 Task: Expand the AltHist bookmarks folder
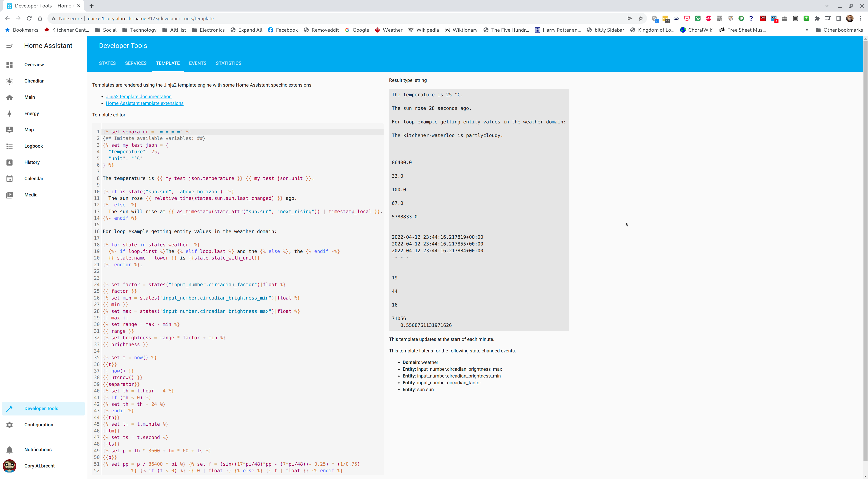(174, 30)
